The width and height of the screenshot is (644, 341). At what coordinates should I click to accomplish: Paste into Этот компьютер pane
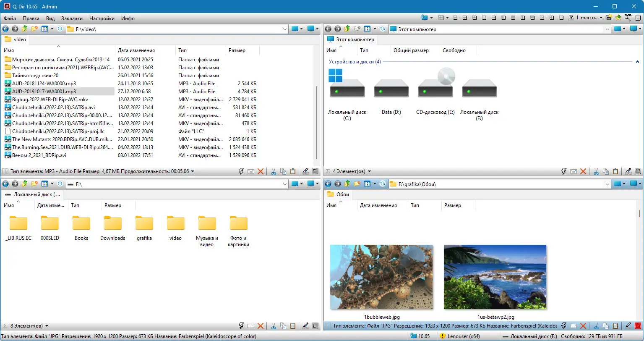[615, 171]
